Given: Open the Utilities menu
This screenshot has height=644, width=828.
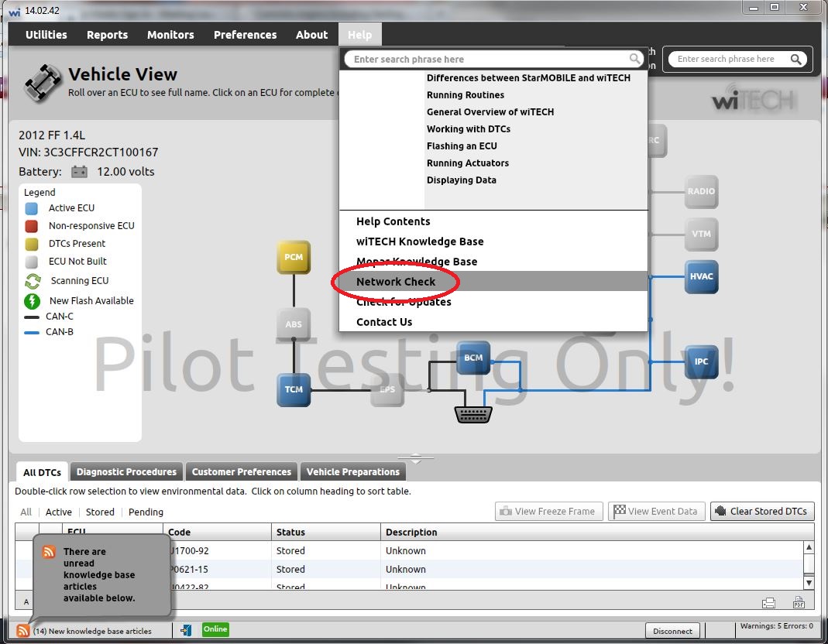Looking at the screenshot, I should pos(45,34).
